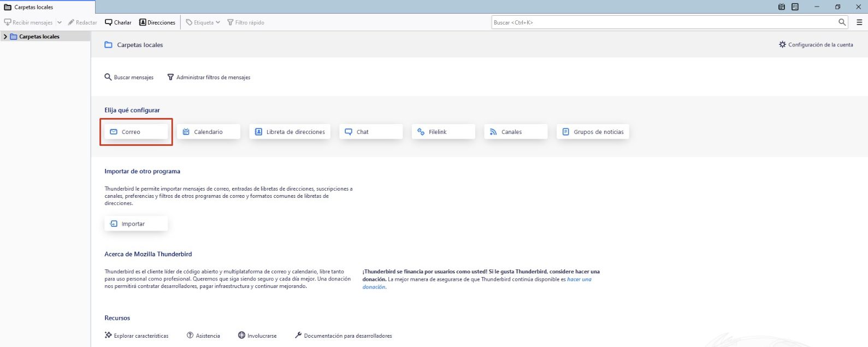Screen dimensions: 868x347
Task: Restore down the Thunderbird window
Action: click(837, 7)
